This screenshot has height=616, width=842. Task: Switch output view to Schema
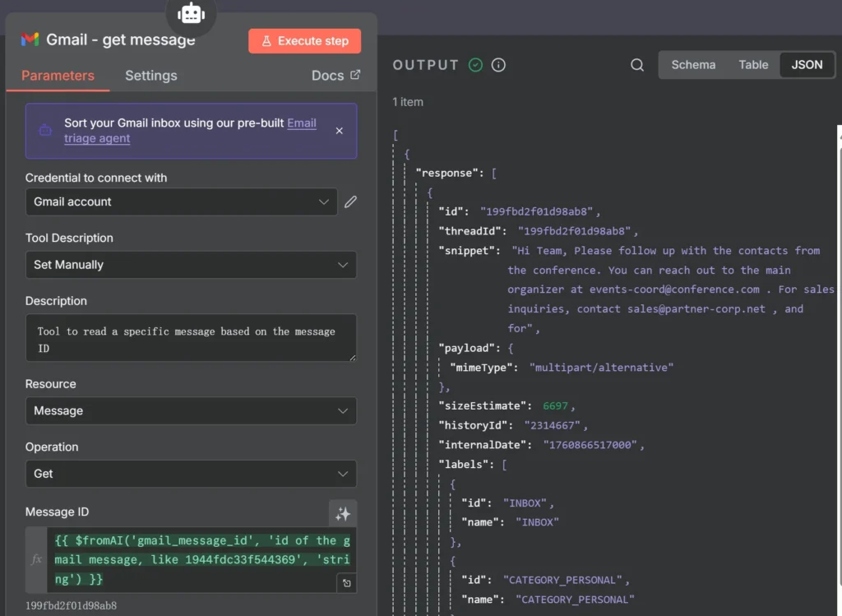pos(693,65)
